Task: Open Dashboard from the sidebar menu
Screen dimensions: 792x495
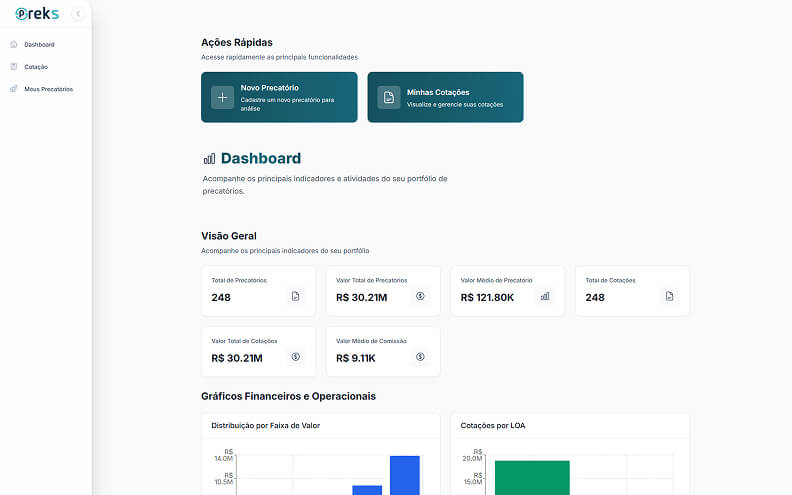Action: [39, 45]
